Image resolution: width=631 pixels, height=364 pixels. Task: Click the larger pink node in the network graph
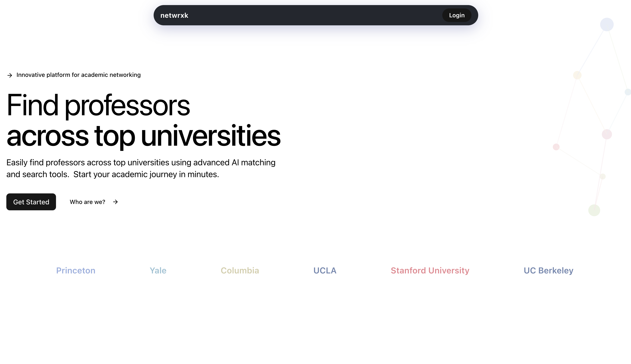(x=606, y=134)
